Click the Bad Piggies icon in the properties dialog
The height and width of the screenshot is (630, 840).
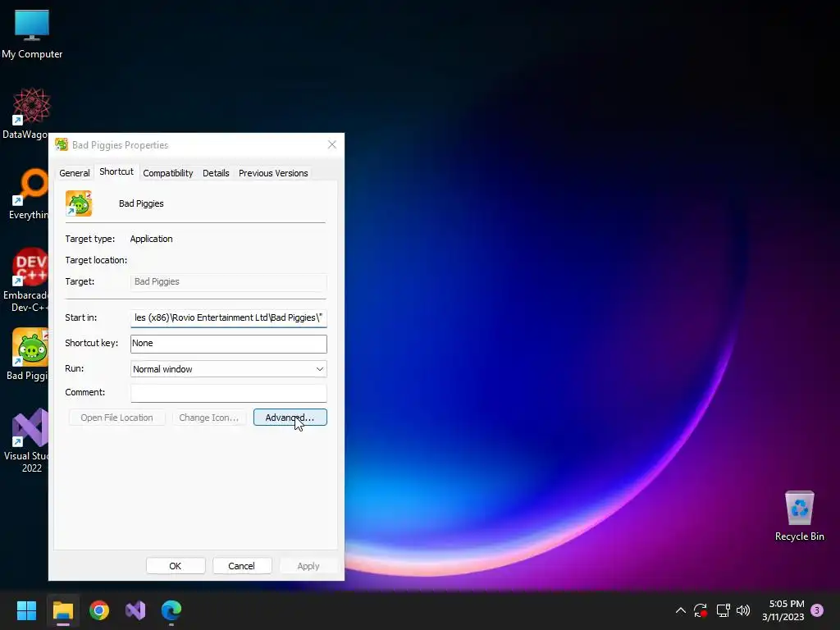click(x=79, y=203)
